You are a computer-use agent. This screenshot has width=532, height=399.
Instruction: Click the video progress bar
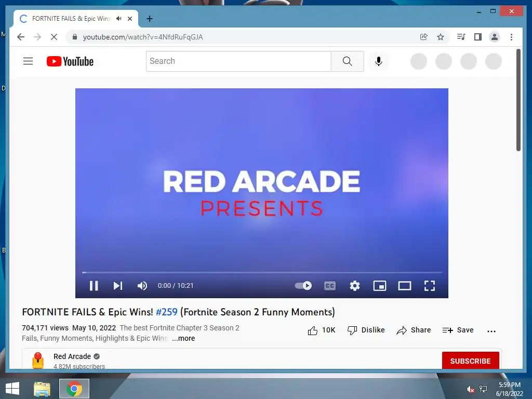(262, 272)
